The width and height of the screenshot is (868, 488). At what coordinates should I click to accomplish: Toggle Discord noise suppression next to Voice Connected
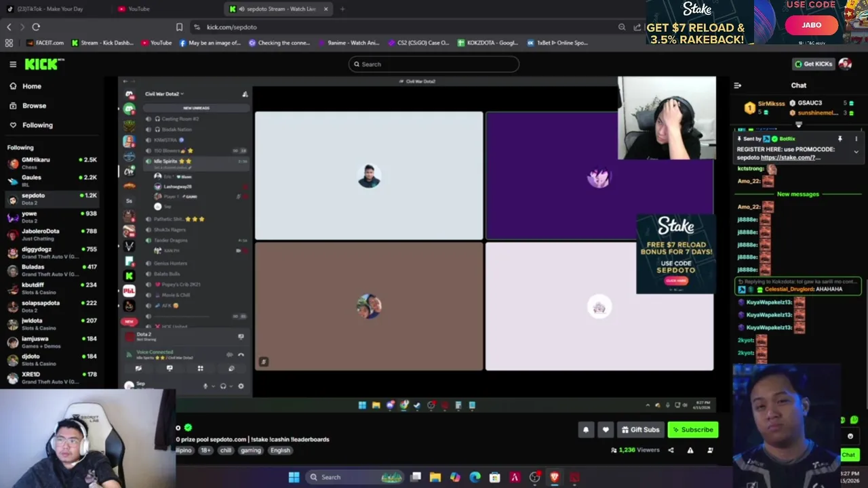[229, 354]
